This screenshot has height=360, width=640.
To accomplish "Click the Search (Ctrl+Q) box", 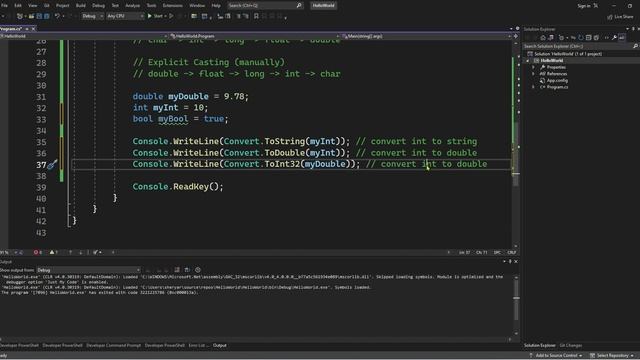I will (x=265, y=5).
